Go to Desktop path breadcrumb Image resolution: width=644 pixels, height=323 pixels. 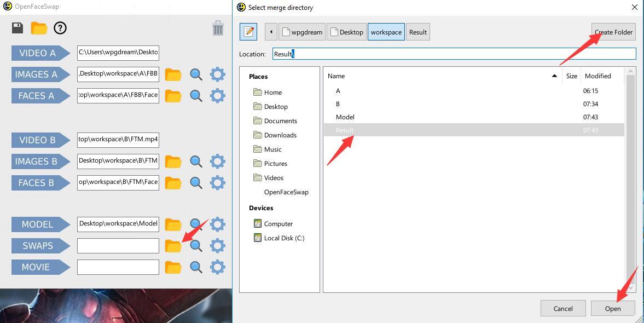coord(347,32)
